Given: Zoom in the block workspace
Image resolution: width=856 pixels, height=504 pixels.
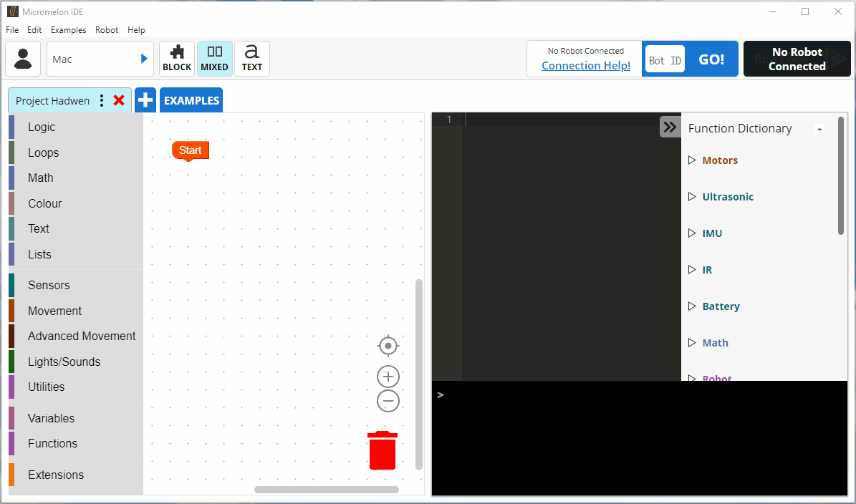Looking at the screenshot, I should [388, 377].
